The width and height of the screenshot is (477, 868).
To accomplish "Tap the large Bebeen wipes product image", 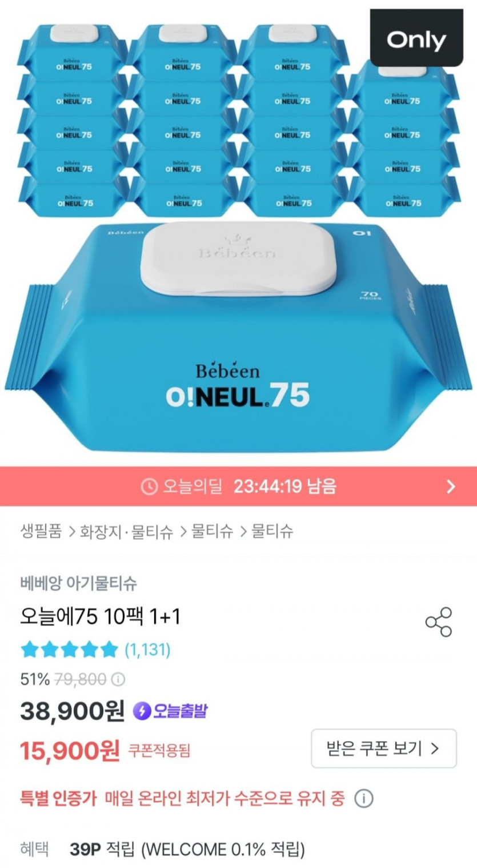I will click(x=238, y=337).
